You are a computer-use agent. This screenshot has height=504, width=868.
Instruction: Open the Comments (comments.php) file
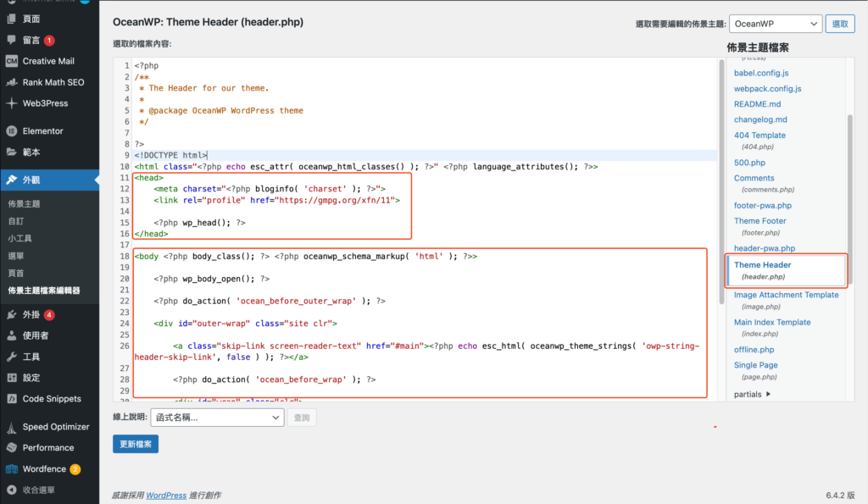pyautogui.click(x=754, y=178)
